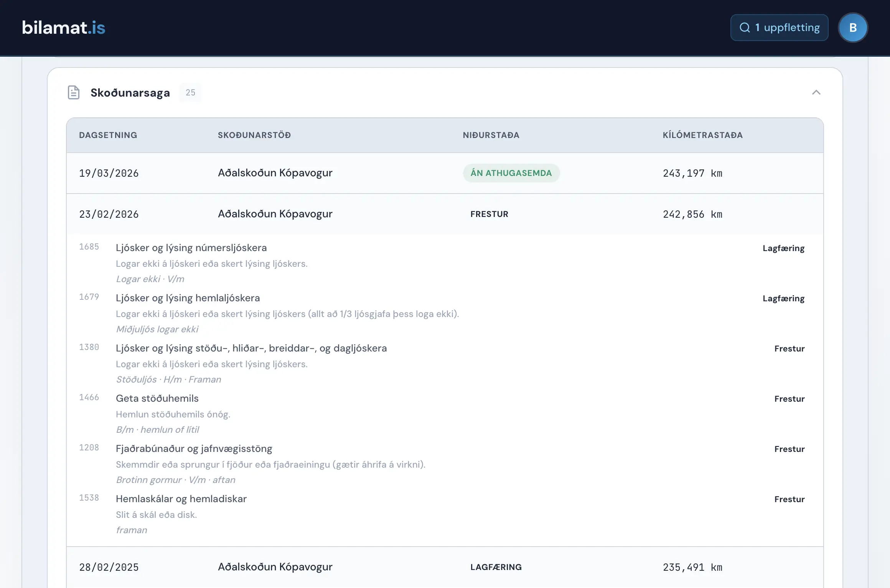
Task: Click the Slit á skál eða disk description
Action: tap(156, 515)
